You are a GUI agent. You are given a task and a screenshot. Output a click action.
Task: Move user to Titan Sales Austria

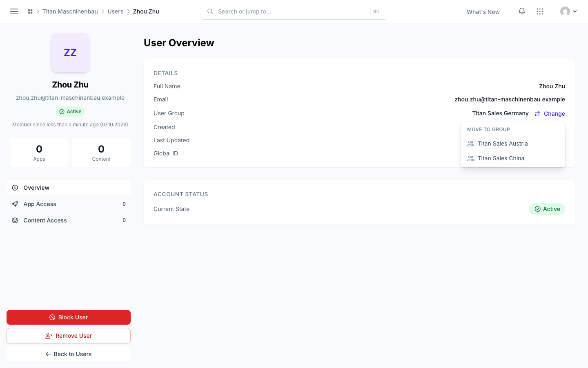tap(513, 144)
